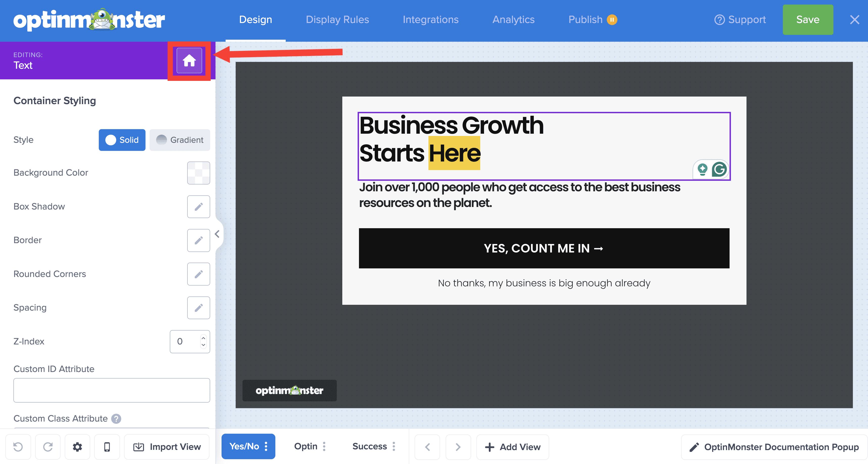Open Background Color swatch picker
This screenshot has width=868, height=464.
[199, 173]
